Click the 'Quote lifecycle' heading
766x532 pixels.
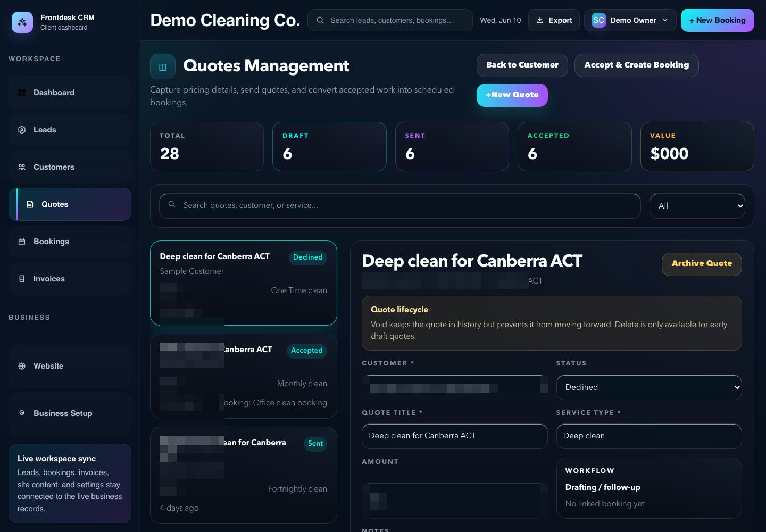pyautogui.click(x=399, y=310)
